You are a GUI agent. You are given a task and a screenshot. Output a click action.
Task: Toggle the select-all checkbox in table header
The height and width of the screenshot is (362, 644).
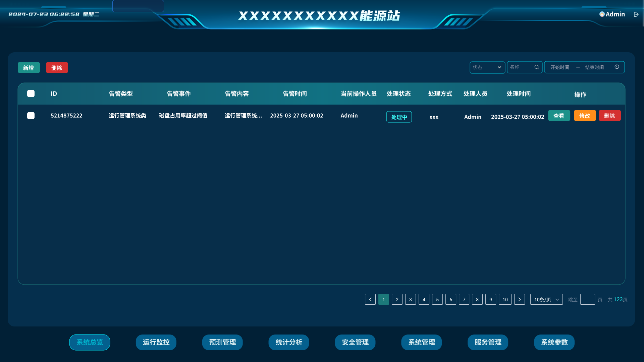tap(31, 94)
